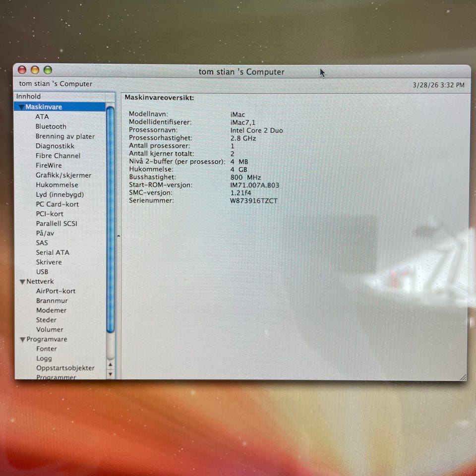Click the 2.8 GHz processor speed
The height and width of the screenshot is (476, 476).
tap(243, 138)
